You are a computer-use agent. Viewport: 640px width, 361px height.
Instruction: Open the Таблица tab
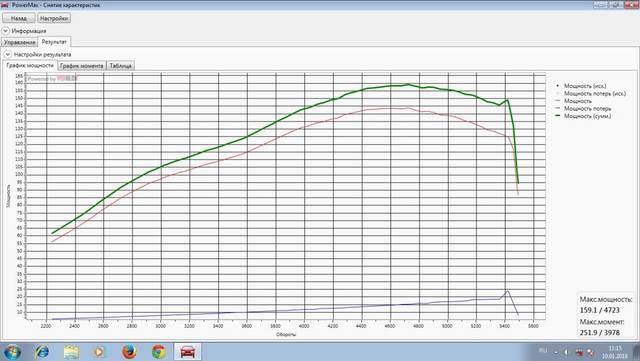coord(120,66)
